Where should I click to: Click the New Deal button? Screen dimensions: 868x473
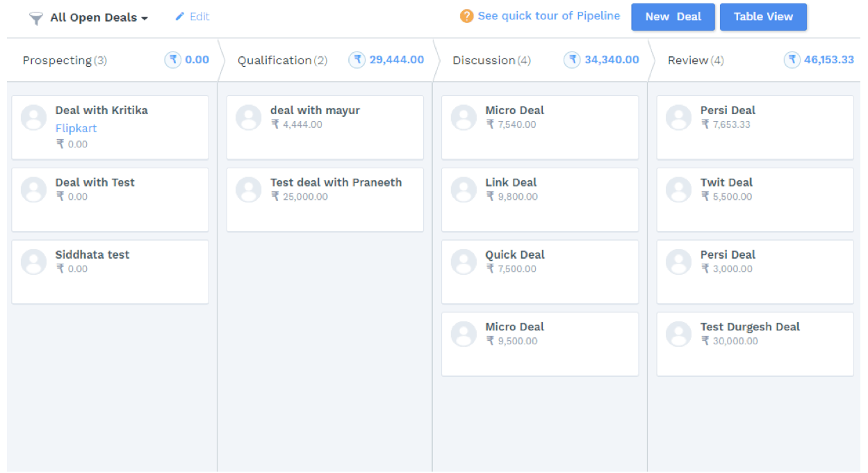[x=673, y=17]
